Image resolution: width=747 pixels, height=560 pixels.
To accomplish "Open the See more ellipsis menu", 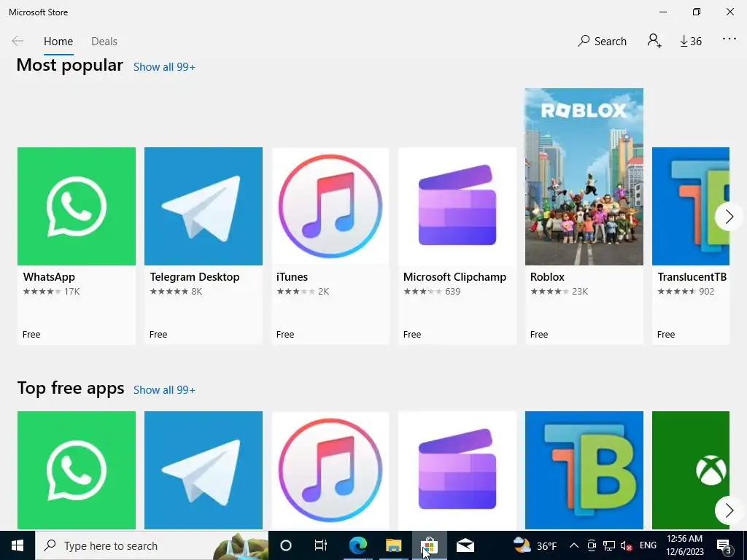I will [x=729, y=39].
